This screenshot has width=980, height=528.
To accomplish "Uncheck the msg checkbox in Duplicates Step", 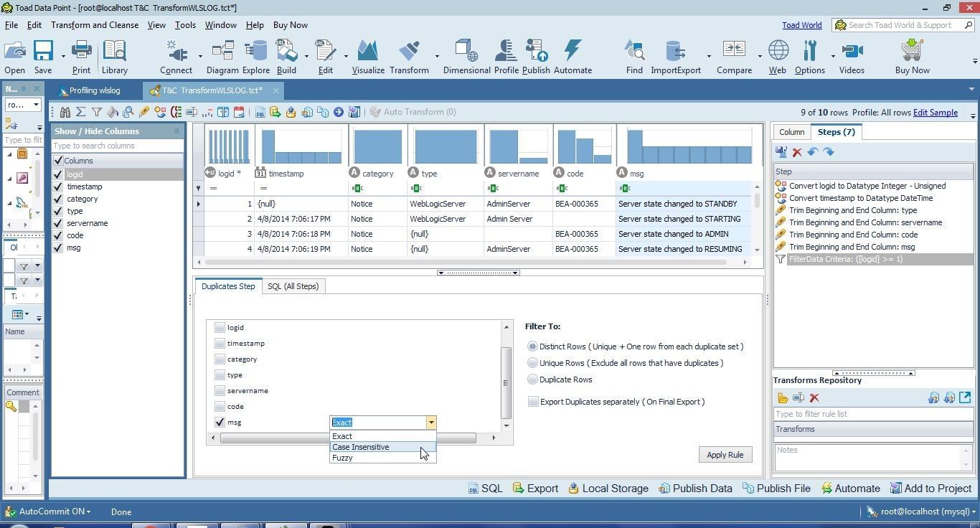I will 220,422.
